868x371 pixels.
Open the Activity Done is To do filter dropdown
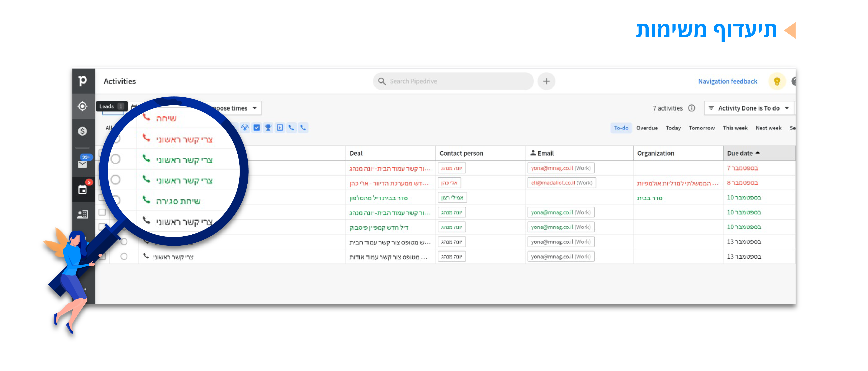point(749,108)
